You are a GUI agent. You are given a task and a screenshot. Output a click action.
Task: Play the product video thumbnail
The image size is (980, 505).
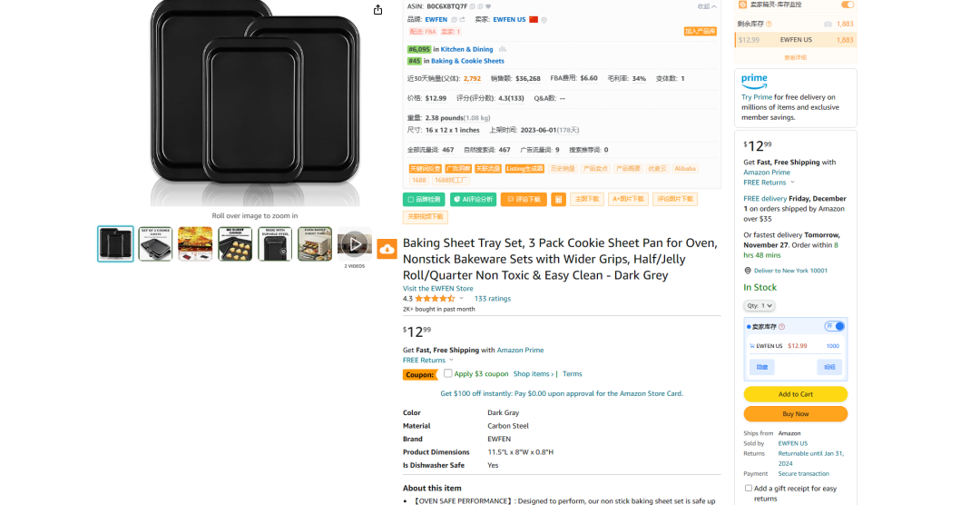tap(355, 244)
